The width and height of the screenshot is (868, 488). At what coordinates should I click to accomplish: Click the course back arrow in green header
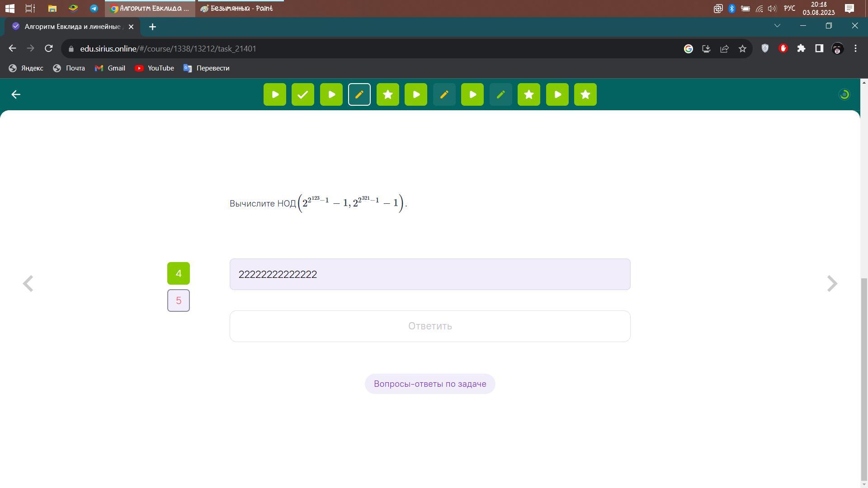tap(16, 94)
